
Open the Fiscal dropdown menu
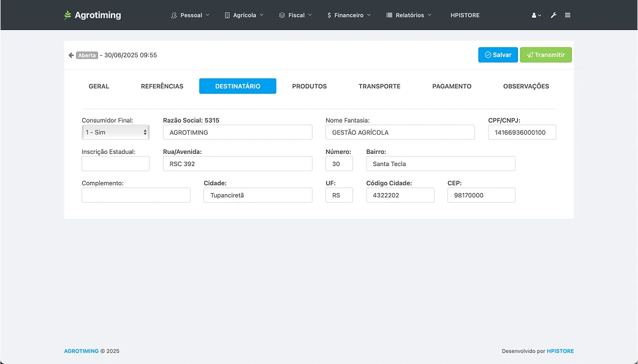coord(295,15)
